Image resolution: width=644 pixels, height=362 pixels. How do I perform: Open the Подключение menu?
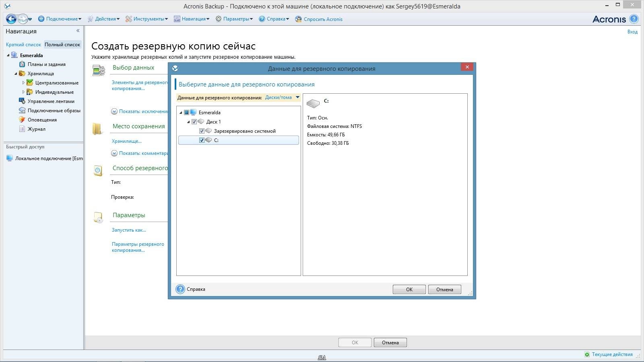60,19
